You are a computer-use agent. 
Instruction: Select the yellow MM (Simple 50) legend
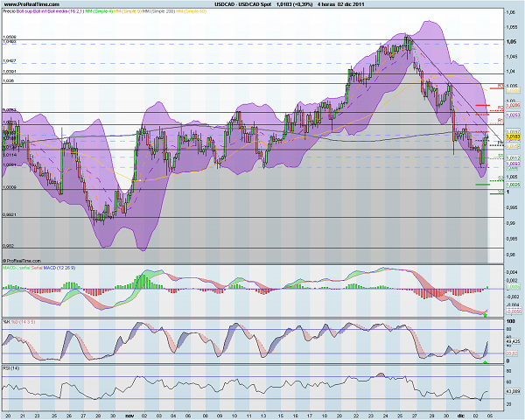(191, 11)
